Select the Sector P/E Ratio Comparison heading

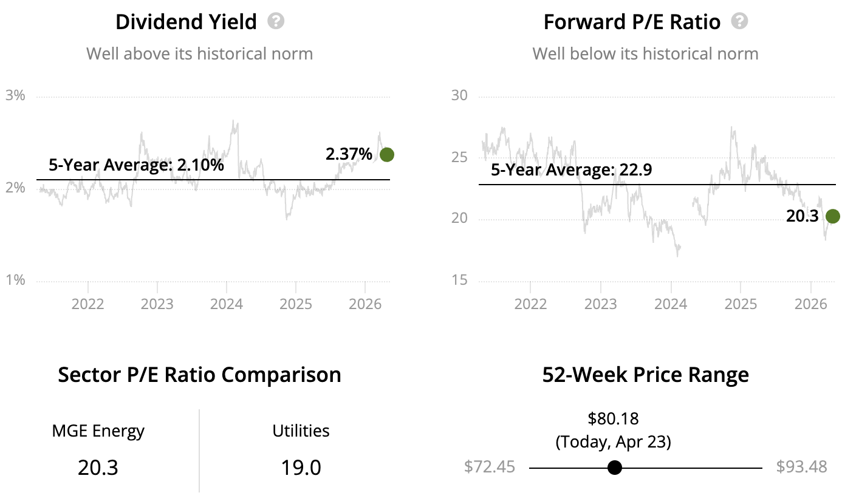tap(199, 375)
